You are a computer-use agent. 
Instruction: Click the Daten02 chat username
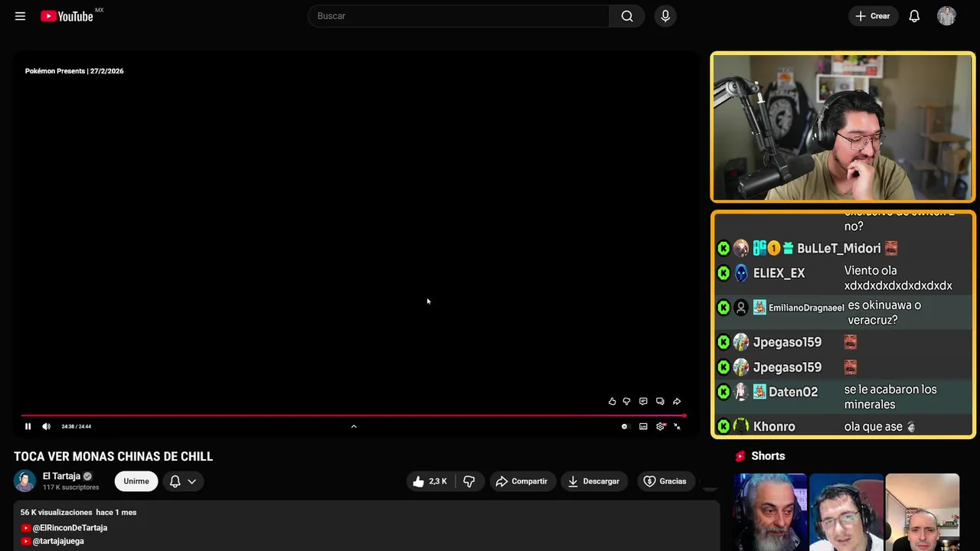coord(793,392)
